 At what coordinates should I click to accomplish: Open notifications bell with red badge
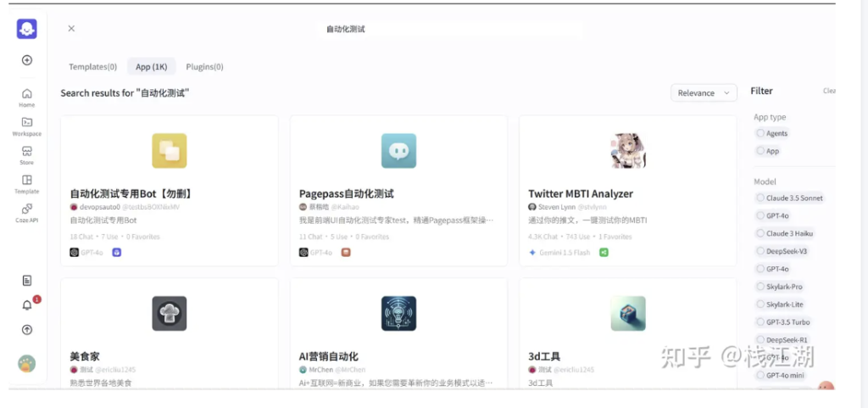coord(27,305)
